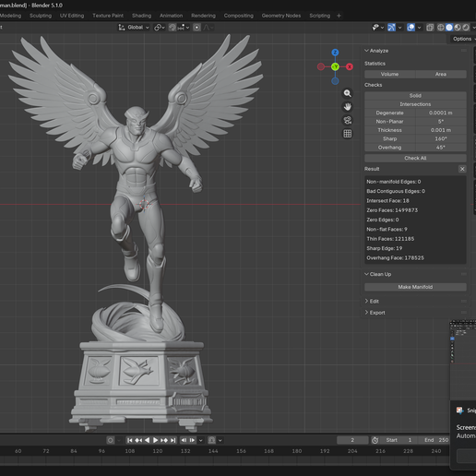
Task: Run the Solid check
Action: 415,96
